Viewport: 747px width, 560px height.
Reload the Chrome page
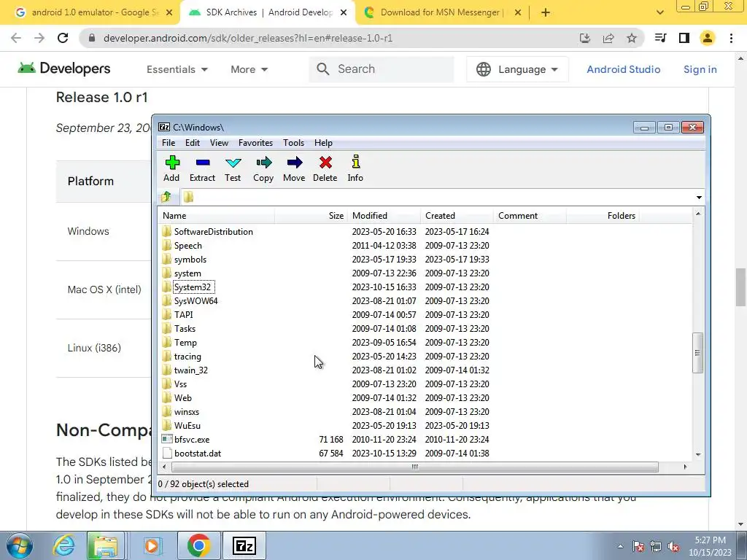63,38
